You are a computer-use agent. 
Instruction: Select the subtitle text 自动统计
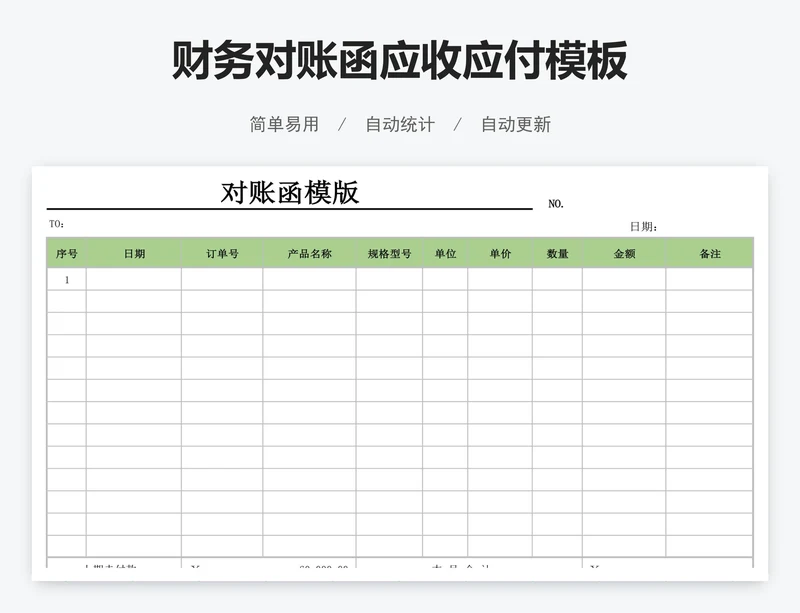[x=400, y=125]
